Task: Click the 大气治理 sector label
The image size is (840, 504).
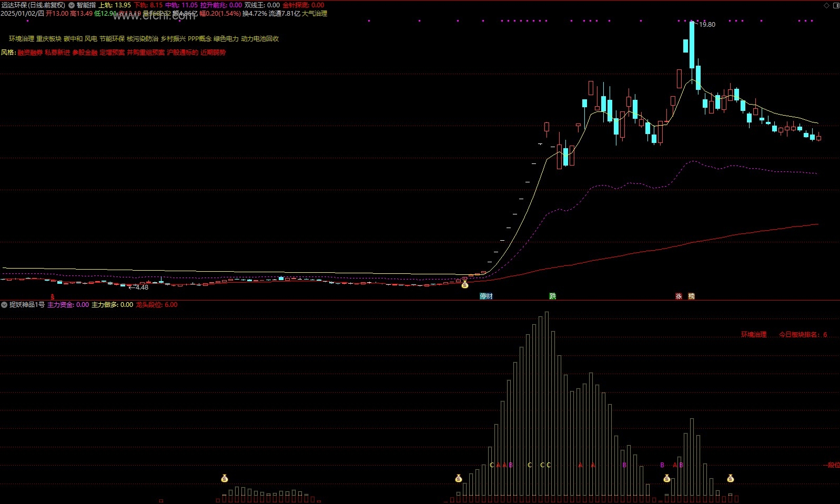Action: [x=315, y=14]
